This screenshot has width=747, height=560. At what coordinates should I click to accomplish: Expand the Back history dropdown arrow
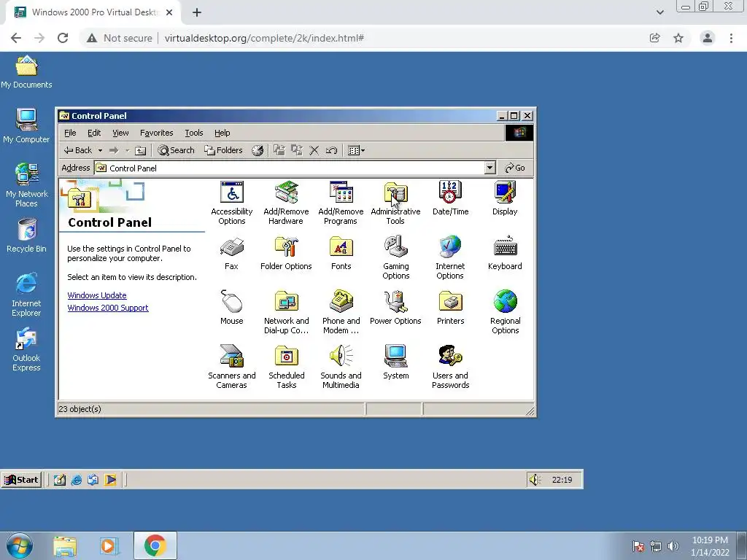[100, 150]
